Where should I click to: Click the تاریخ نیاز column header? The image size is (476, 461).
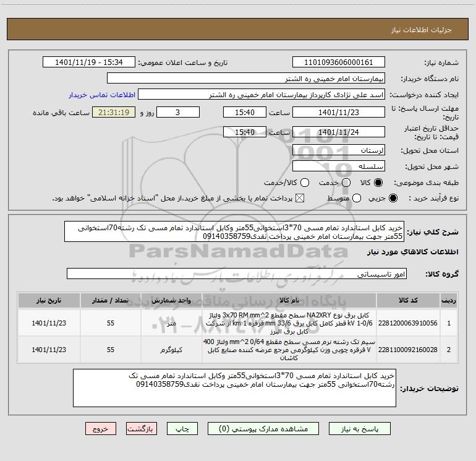49,301
